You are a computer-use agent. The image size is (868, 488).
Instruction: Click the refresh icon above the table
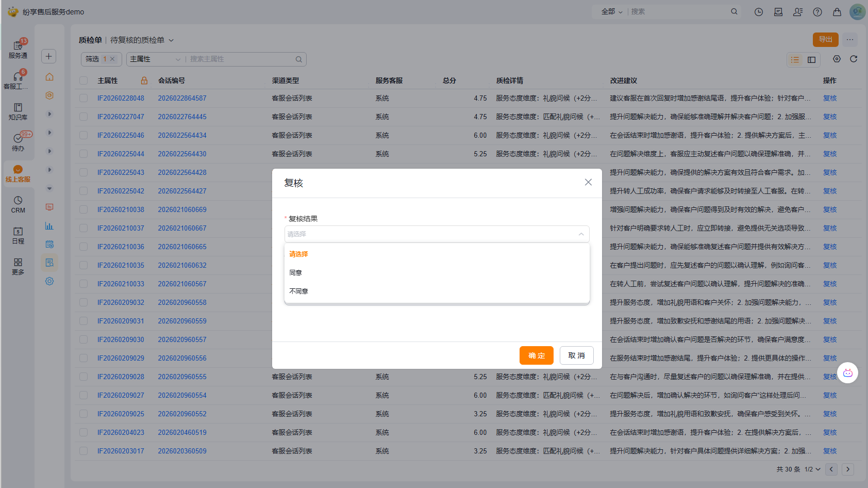(x=854, y=59)
